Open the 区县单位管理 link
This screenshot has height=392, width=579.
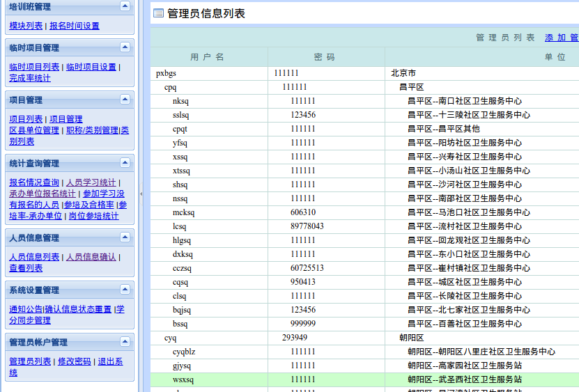[x=34, y=130]
